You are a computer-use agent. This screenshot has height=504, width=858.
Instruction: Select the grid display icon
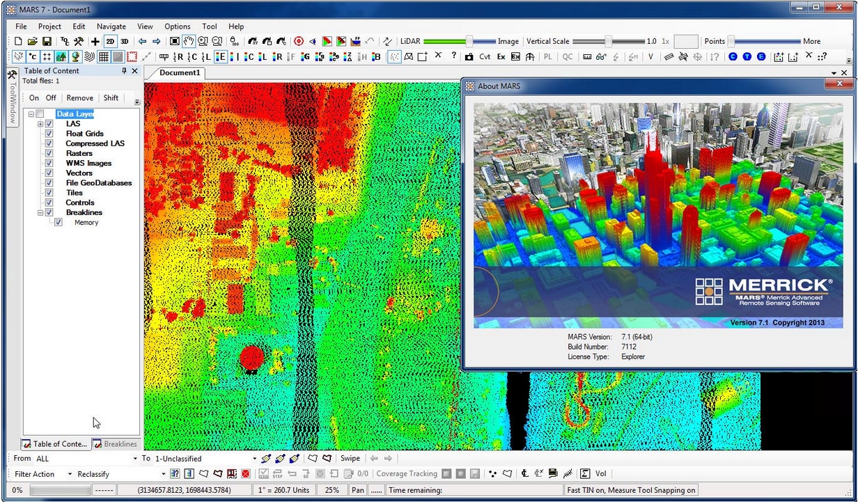[103, 57]
